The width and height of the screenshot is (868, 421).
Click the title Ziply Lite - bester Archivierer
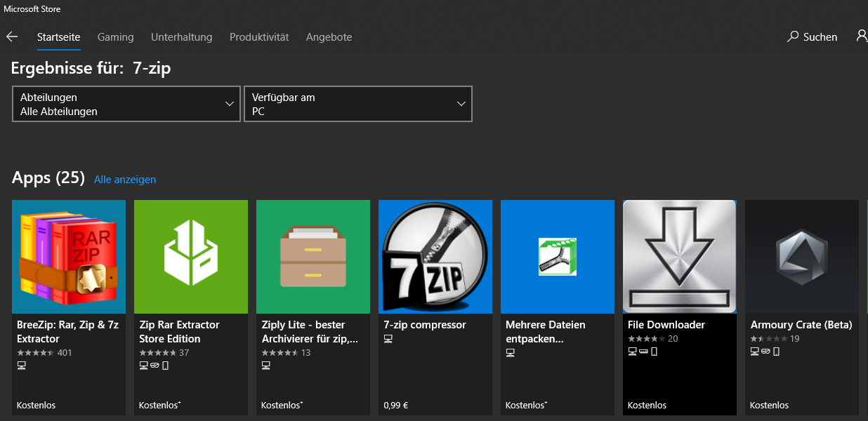pos(310,331)
